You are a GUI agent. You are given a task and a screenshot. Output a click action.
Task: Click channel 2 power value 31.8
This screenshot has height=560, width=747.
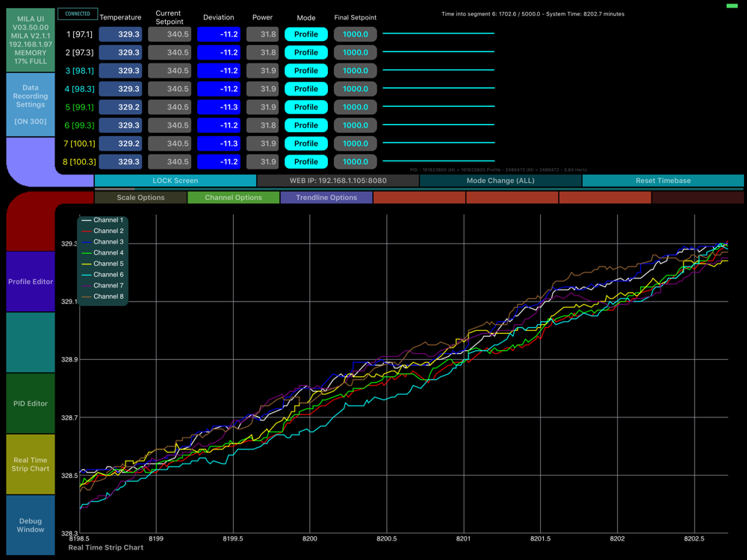(x=262, y=52)
